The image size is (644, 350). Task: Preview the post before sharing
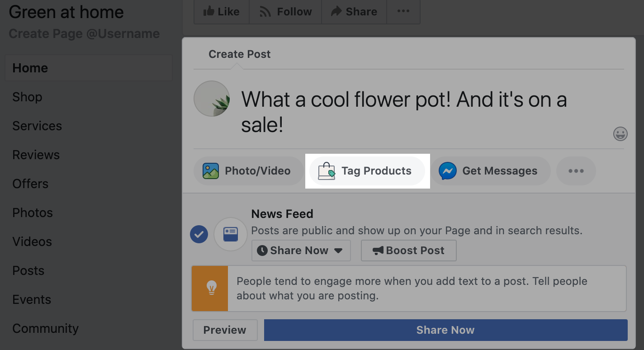tap(225, 330)
